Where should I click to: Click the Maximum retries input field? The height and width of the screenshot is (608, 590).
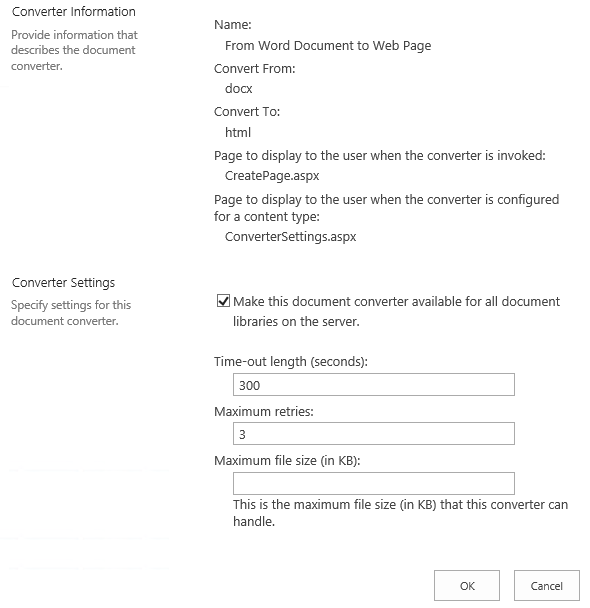[x=374, y=434]
